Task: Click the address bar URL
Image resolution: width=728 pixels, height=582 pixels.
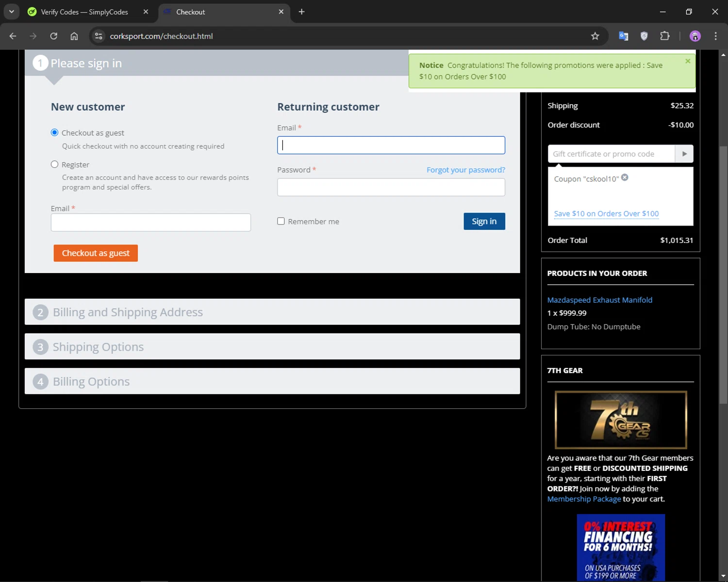Action: [161, 36]
